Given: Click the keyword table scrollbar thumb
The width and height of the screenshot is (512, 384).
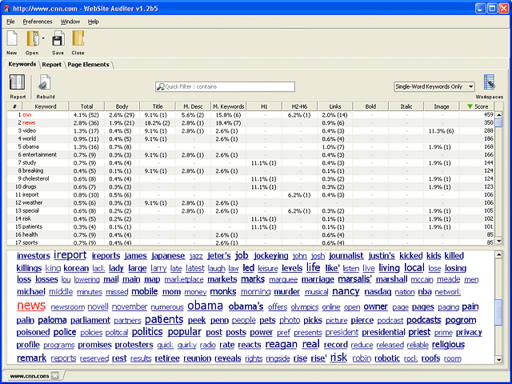Looking at the screenshot, I should 499,123.
